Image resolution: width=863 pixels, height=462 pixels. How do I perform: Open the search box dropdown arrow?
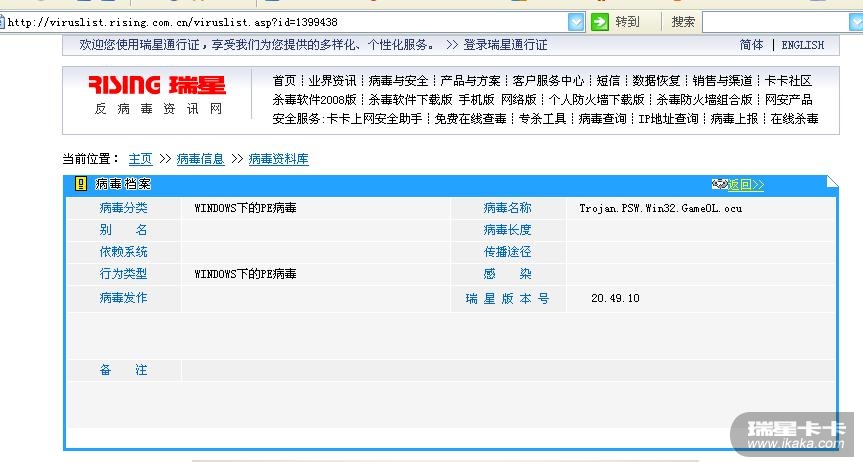[x=856, y=22]
